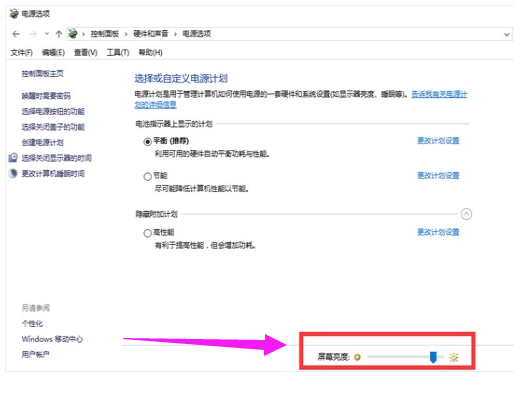Open the 工具(T) menu
514x396 pixels.
point(118,53)
